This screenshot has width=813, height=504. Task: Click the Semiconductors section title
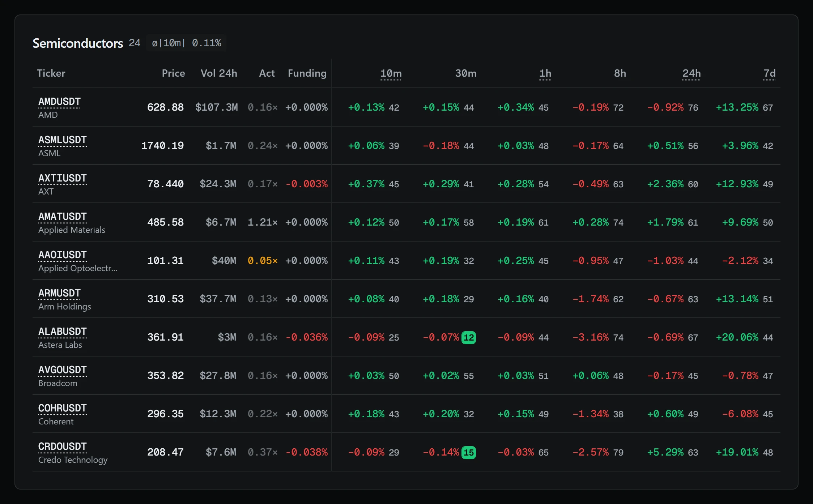pyautogui.click(x=78, y=43)
